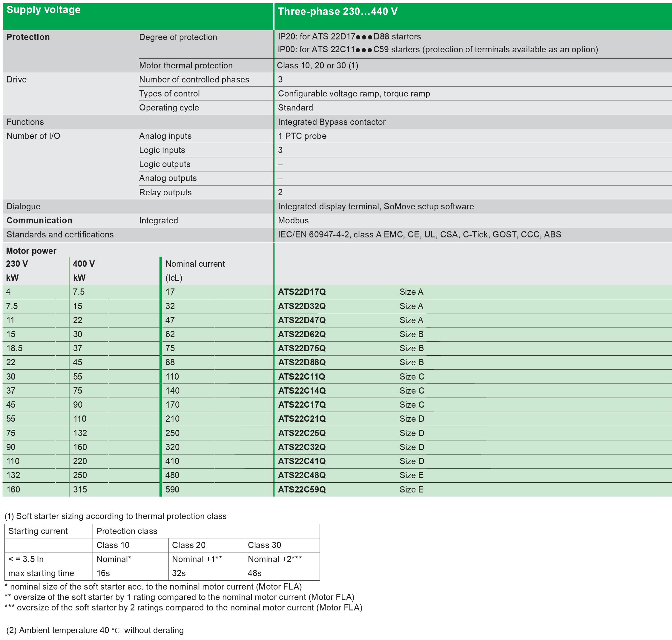Click reference ATS22C14Q
This screenshot has width=672, height=640.
(x=302, y=391)
